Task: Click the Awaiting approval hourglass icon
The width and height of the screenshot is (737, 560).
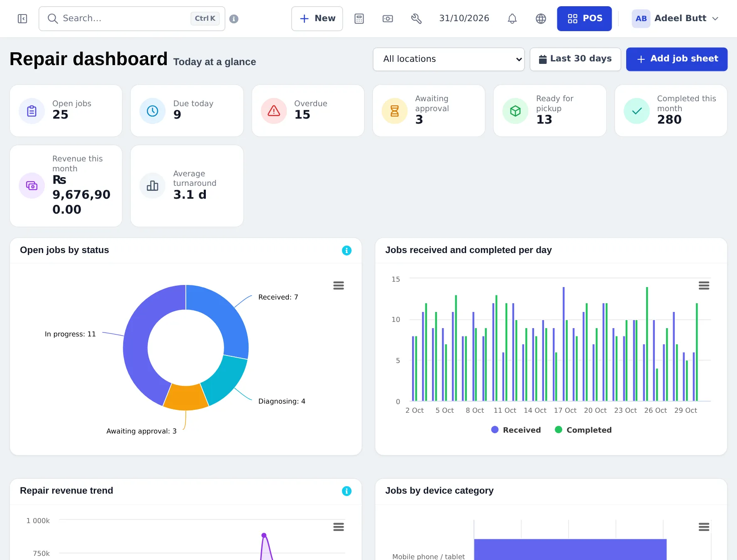Action: (x=395, y=111)
